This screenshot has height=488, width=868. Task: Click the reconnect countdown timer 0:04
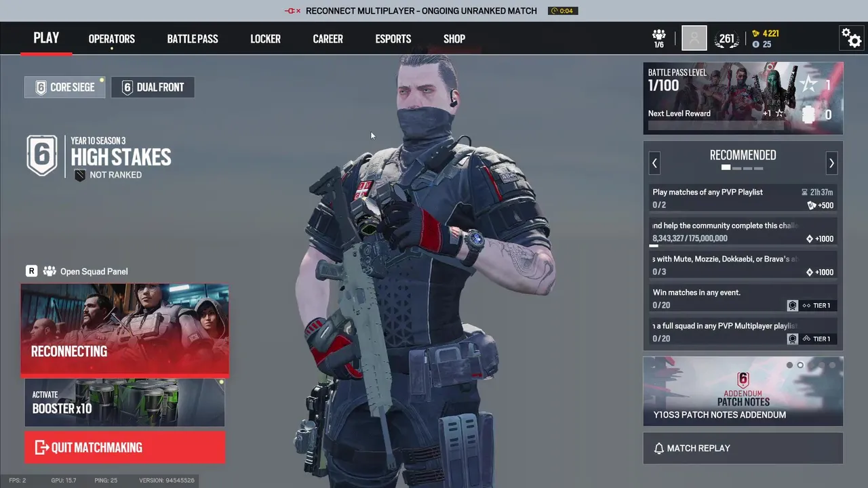click(562, 11)
